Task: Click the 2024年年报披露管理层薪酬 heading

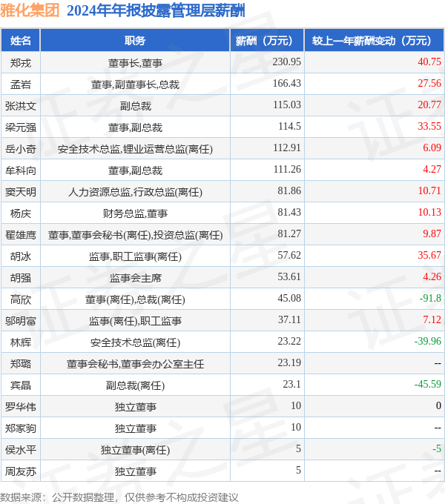Action: [156, 10]
